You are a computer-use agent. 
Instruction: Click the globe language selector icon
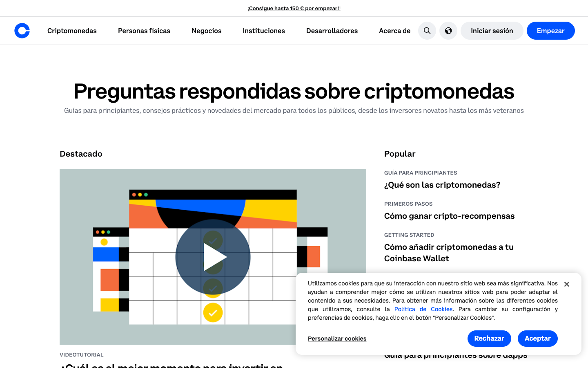[448, 31]
